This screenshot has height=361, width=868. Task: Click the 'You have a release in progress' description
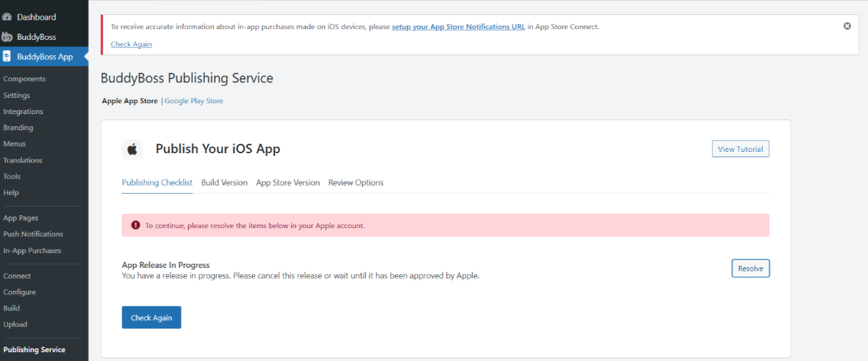point(301,275)
